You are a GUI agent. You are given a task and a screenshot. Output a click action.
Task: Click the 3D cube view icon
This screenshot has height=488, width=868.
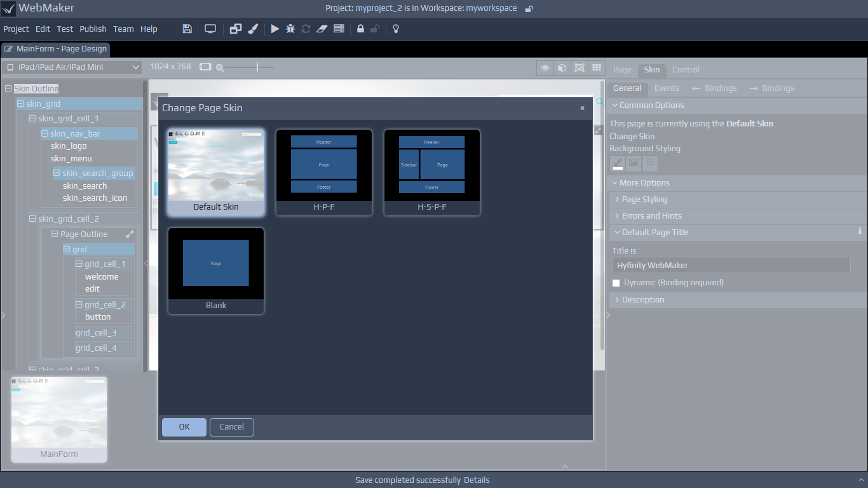point(562,67)
